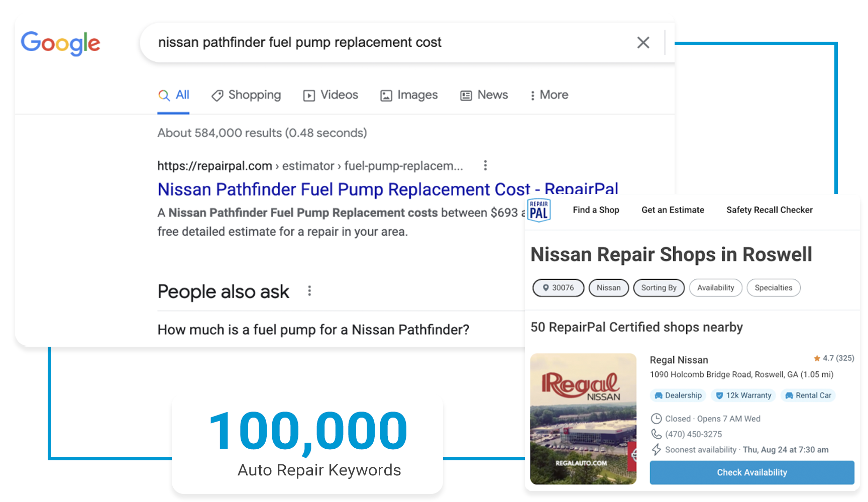Click the 12k Warranty badge

pos(743,395)
